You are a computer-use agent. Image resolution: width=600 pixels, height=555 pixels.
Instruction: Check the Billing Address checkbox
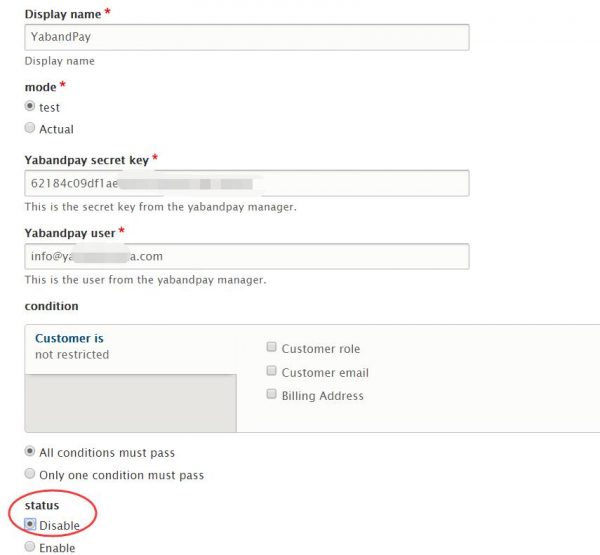tap(271, 395)
